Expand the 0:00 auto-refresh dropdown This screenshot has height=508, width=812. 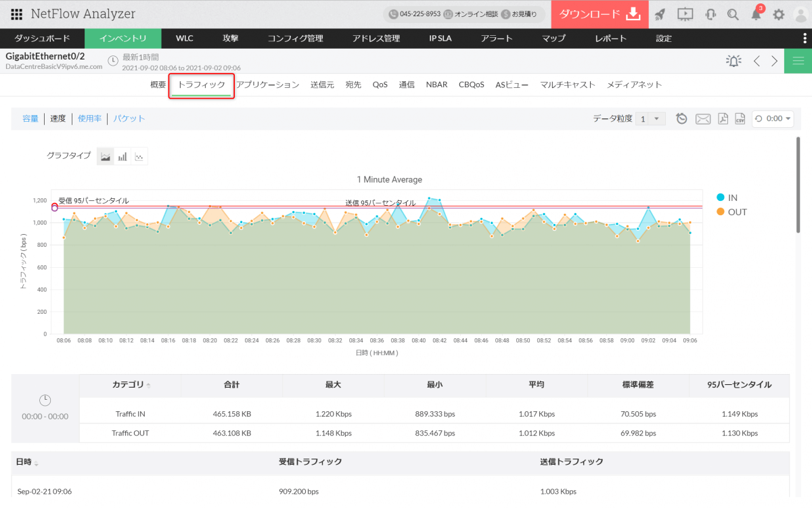point(773,119)
